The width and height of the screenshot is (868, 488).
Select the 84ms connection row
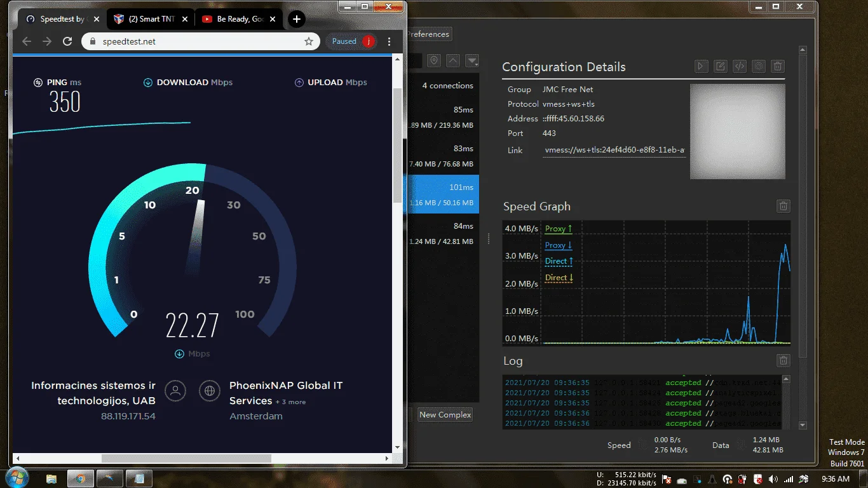tap(443, 233)
